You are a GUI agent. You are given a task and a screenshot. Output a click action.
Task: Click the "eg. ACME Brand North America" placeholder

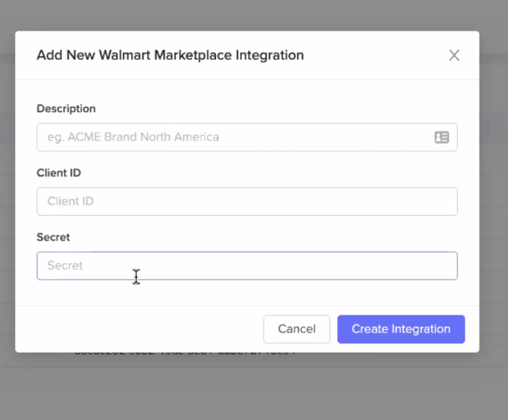coord(133,138)
